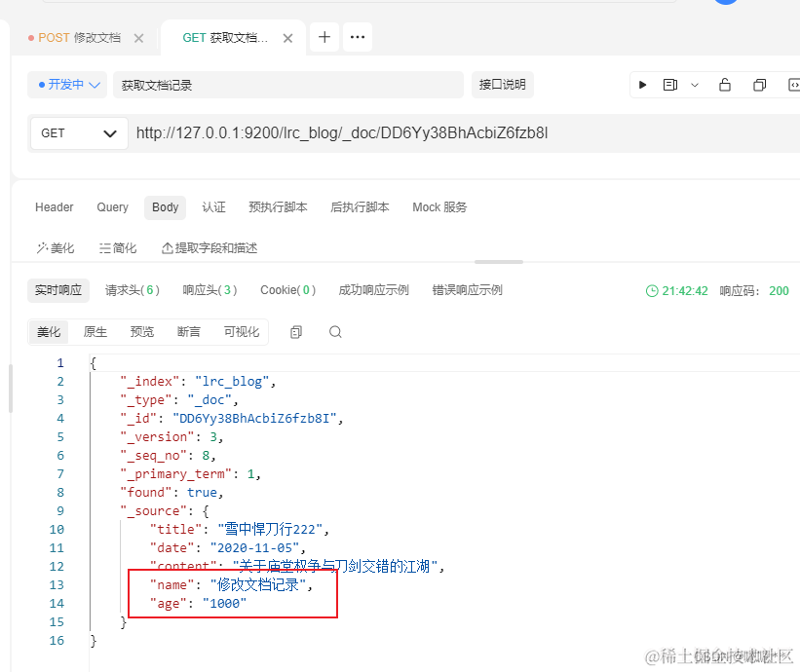Click the more tabs ellipsis icon
Screen dimensions: 800x672
tap(357, 36)
